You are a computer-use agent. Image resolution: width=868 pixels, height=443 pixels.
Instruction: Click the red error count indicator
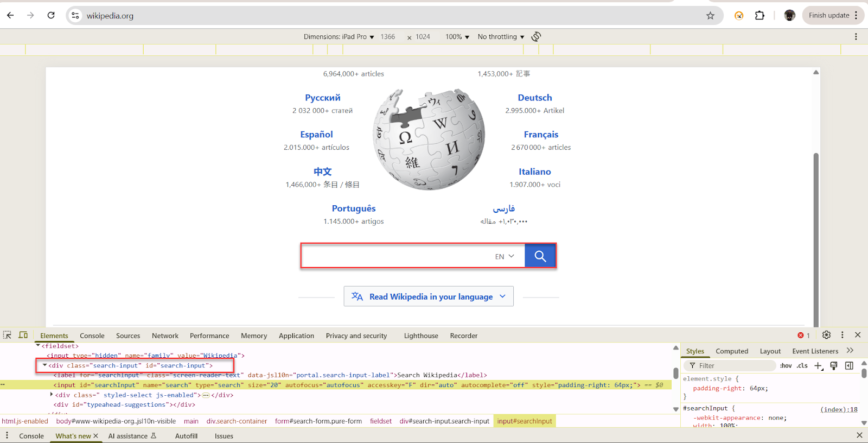pyautogui.click(x=803, y=336)
